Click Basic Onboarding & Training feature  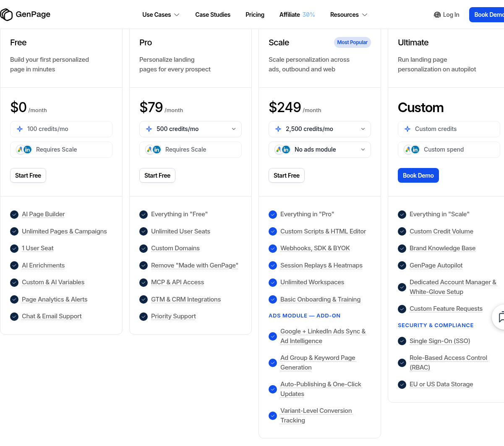click(321, 299)
